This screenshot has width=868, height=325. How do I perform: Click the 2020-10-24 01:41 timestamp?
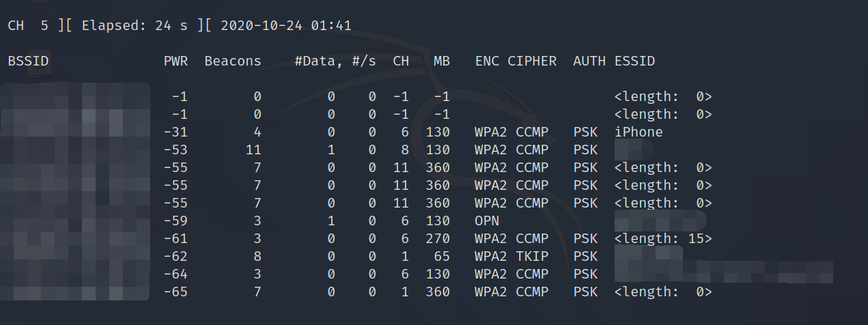[285, 26]
